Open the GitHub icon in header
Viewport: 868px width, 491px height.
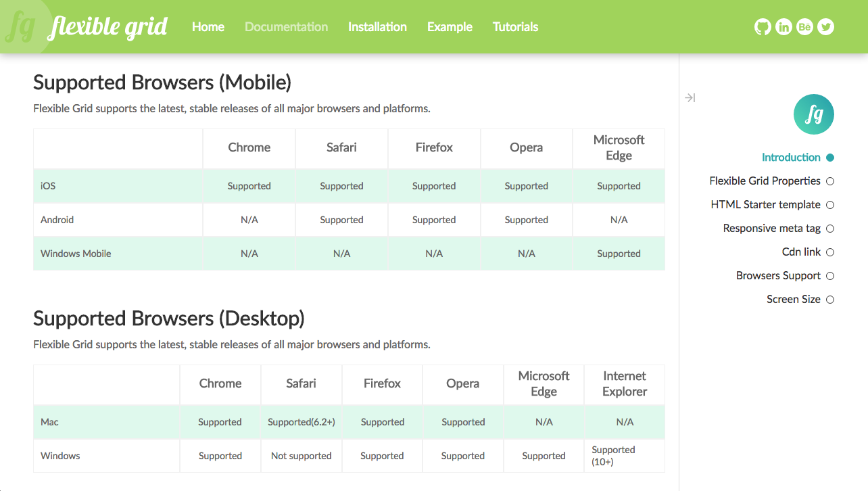(x=763, y=27)
